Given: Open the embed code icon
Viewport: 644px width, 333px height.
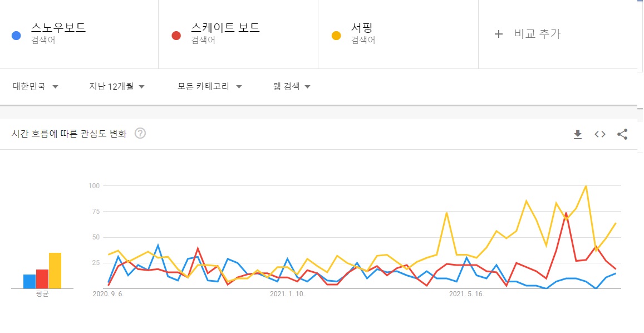Looking at the screenshot, I should tap(600, 134).
